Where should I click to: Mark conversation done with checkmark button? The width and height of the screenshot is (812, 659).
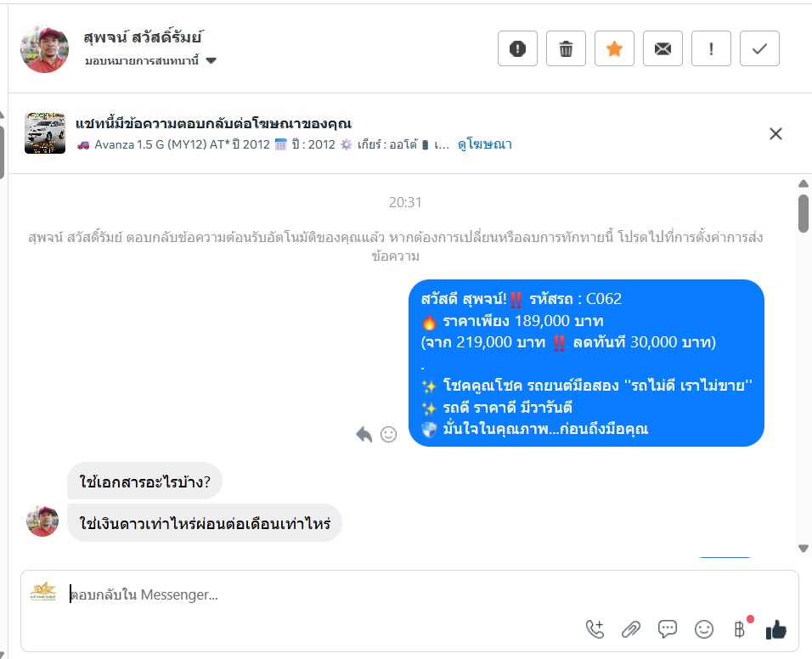[x=759, y=48]
